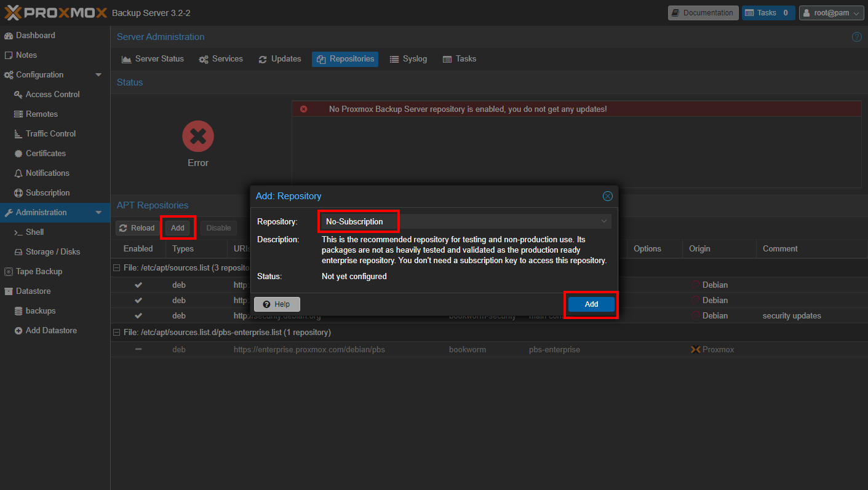The width and height of the screenshot is (868, 490).
Task: Click the Debian origin icon in security updates row
Action: (696, 316)
